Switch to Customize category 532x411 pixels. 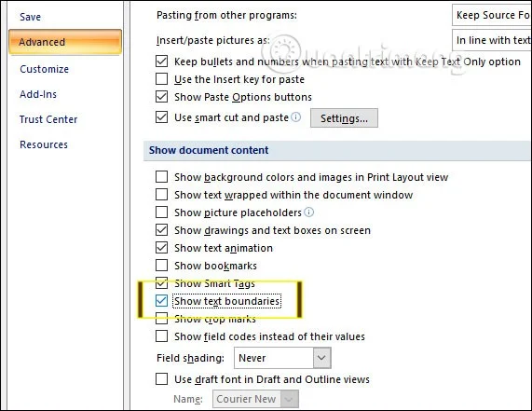[44, 69]
